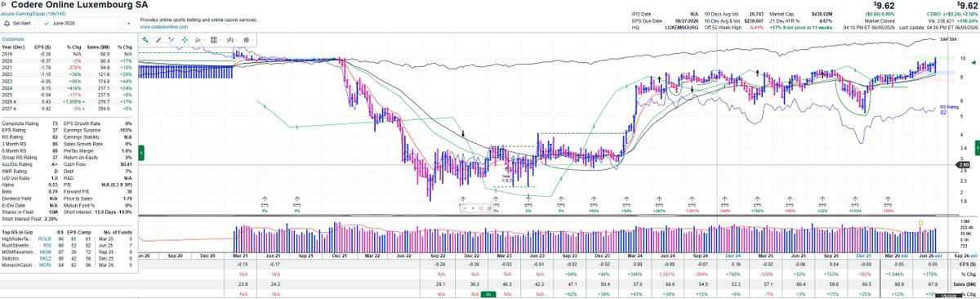Open the www.codereonline.com website link
980x299 pixels.
tap(163, 27)
